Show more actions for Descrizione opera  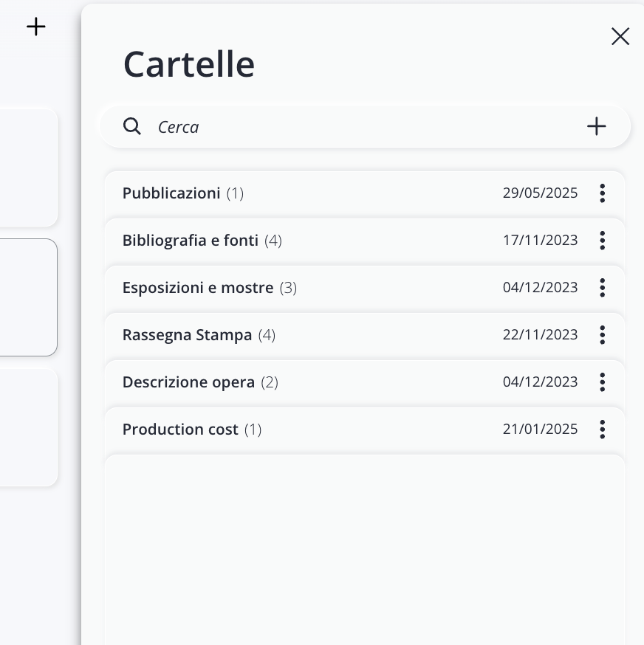(603, 382)
